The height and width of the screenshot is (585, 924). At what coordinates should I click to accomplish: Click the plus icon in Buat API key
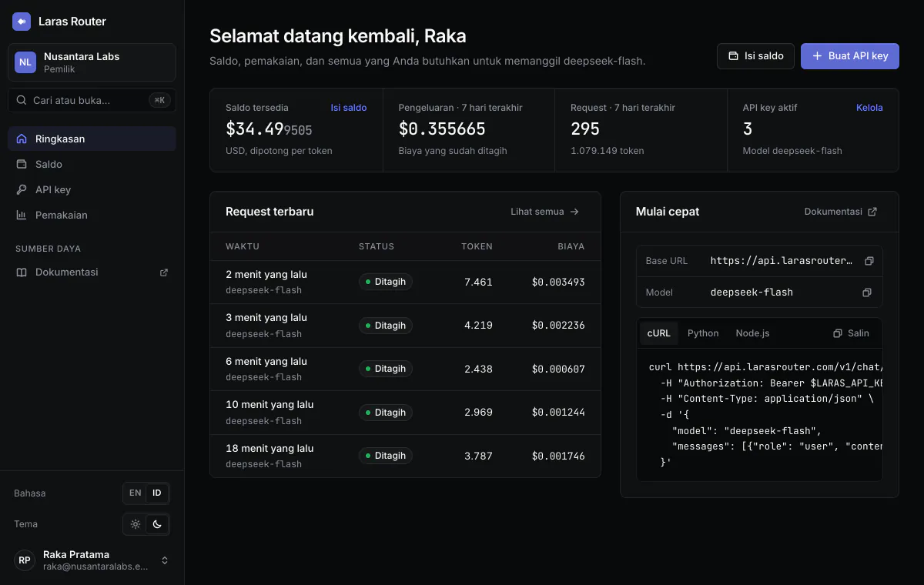click(x=818, y=56)
